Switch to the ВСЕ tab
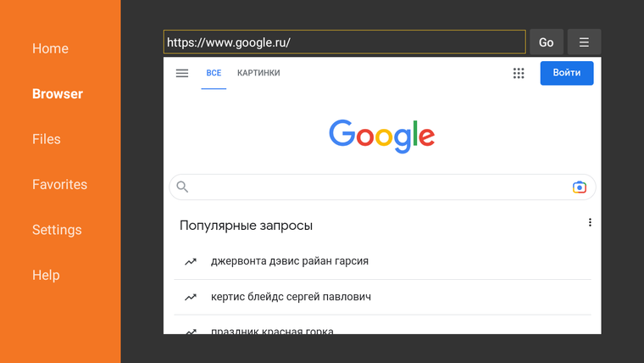 coord(214,73)
